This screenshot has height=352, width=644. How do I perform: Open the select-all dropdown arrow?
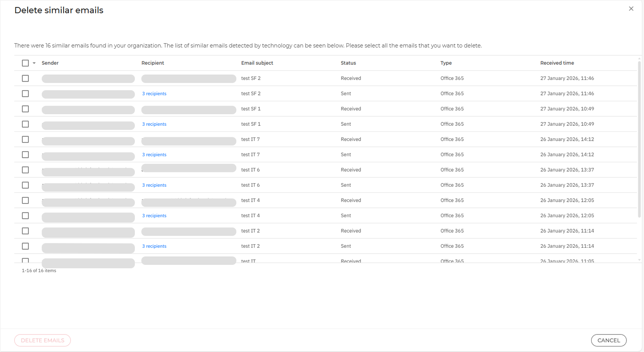[34, 63]
